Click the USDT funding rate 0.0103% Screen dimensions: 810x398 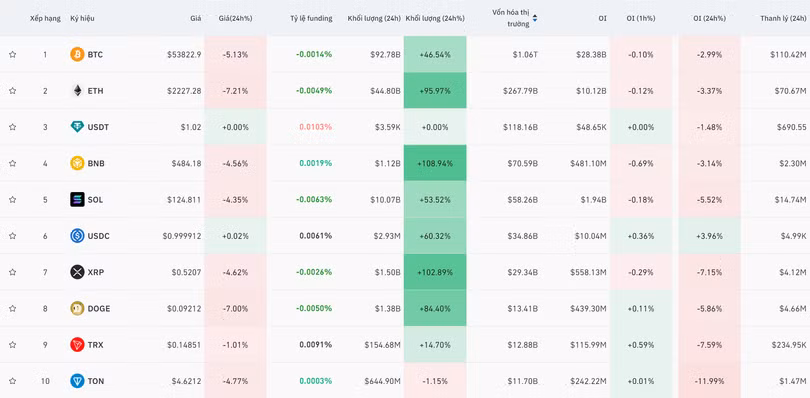click(x=316, y=127)
